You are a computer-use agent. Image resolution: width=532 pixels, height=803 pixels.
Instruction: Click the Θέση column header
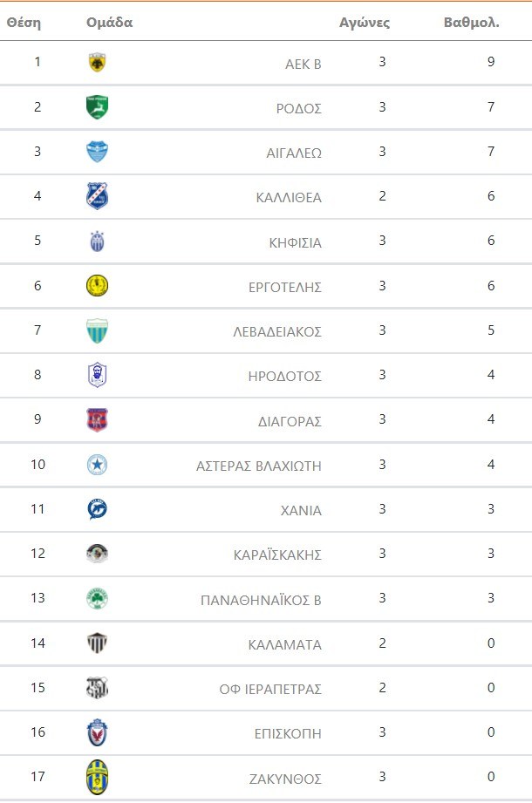[x=24, y=23]
